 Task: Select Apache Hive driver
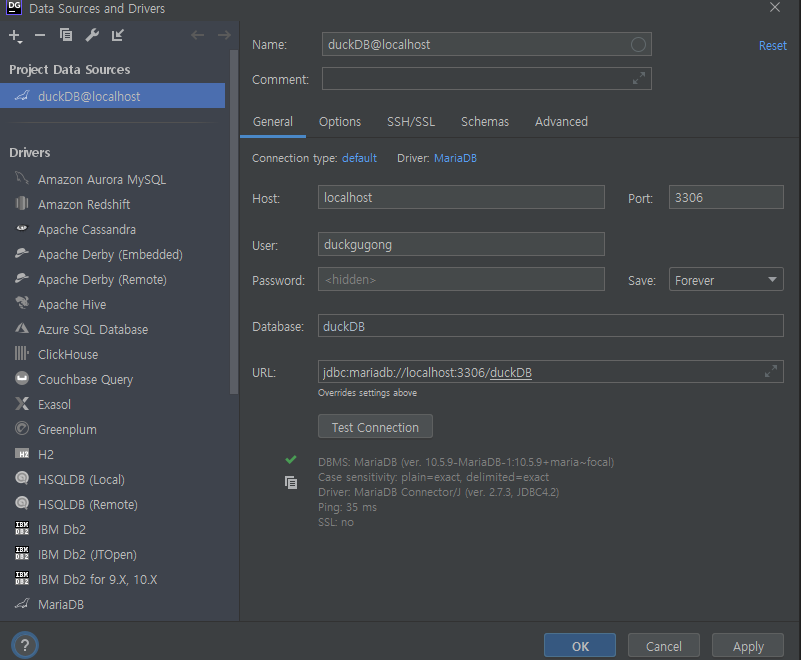[x=114, y=304]
